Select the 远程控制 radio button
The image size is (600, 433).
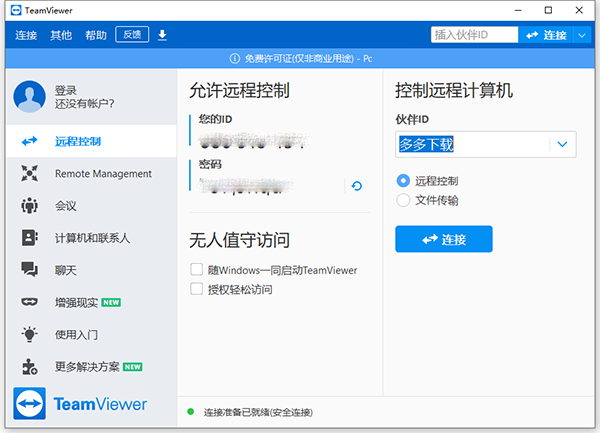[403, 181]
